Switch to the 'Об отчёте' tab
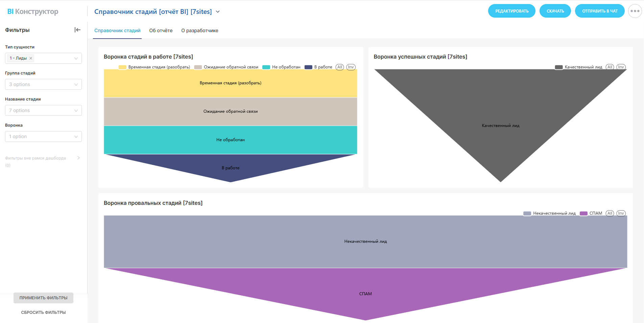The image size is (644, 323). pos(161,30)
